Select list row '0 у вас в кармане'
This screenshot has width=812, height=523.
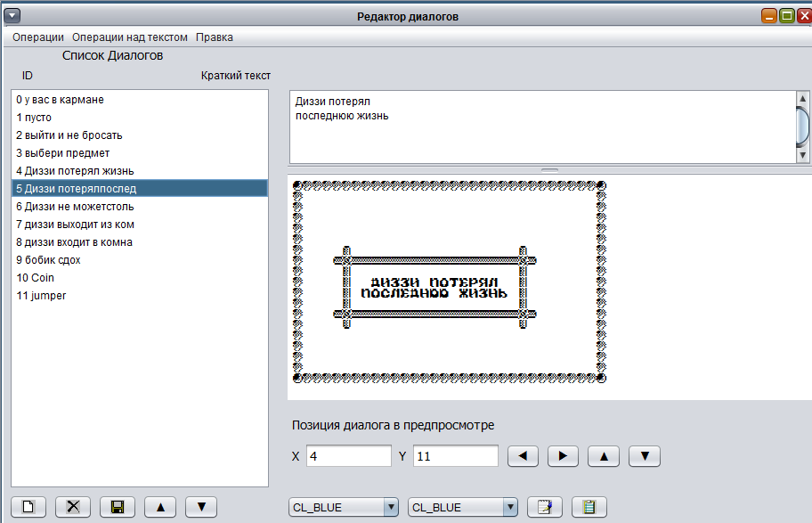pos(139,100)
